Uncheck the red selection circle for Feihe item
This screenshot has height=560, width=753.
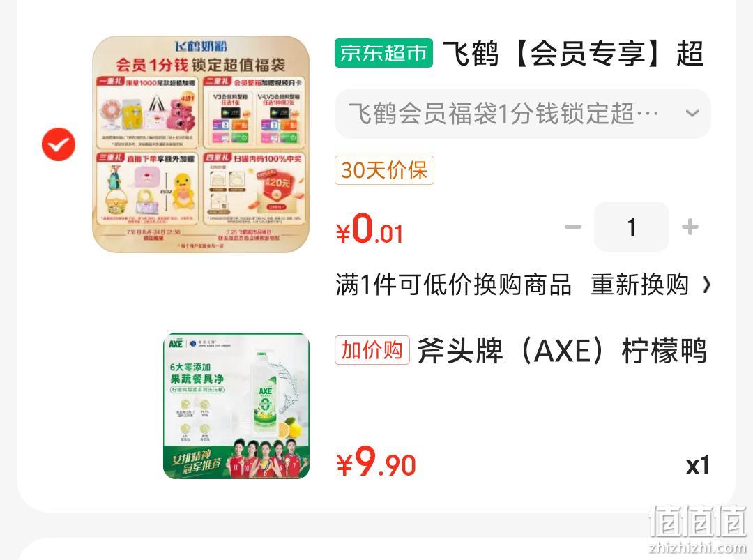click(x=59, y=144)
